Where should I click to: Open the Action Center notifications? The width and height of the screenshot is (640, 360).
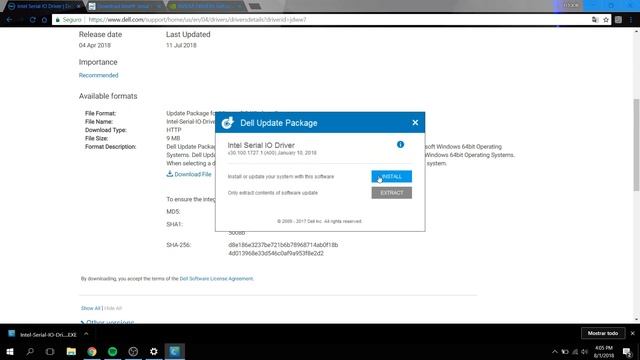click(x=627, y=352)
